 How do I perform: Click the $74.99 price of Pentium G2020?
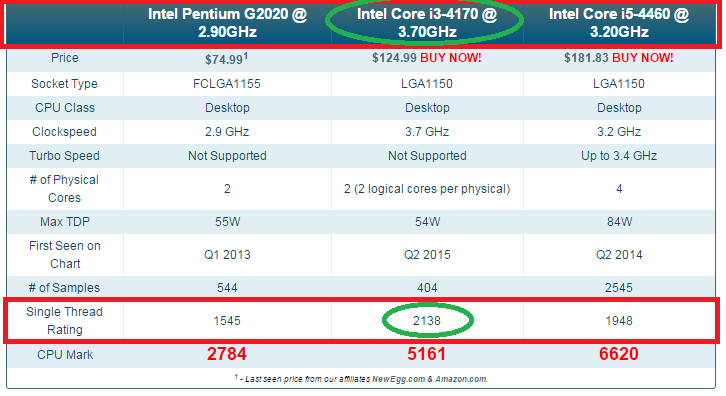[x=224, y=59]
